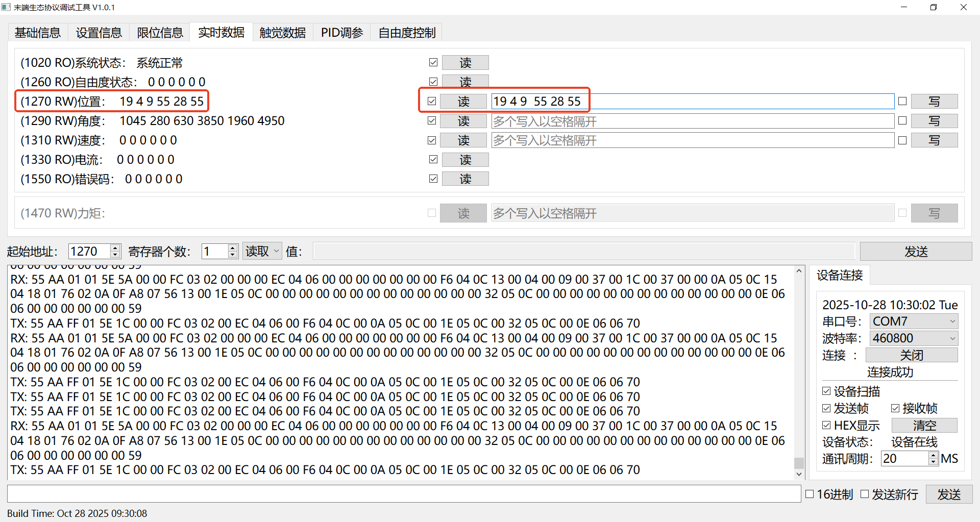Enable the 16进制 checkbox
The width and height of the screenshot is (980, 522).
pos(810,494)
